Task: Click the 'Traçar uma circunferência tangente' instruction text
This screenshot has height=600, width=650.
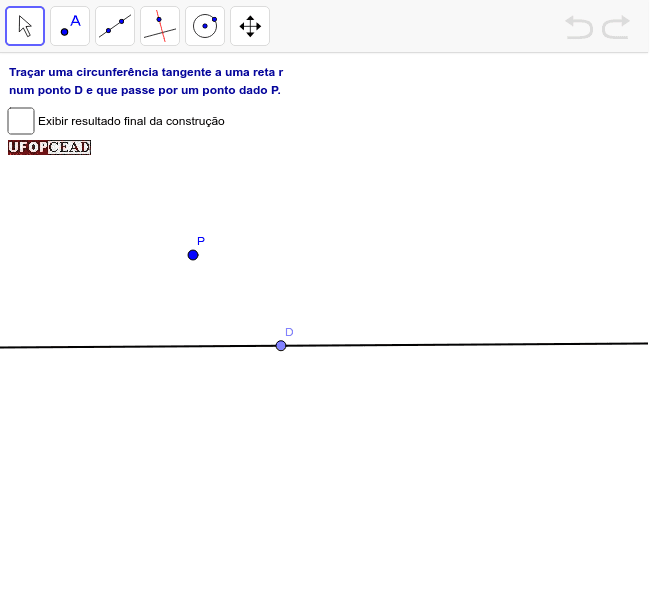Action: pos(146,81)
